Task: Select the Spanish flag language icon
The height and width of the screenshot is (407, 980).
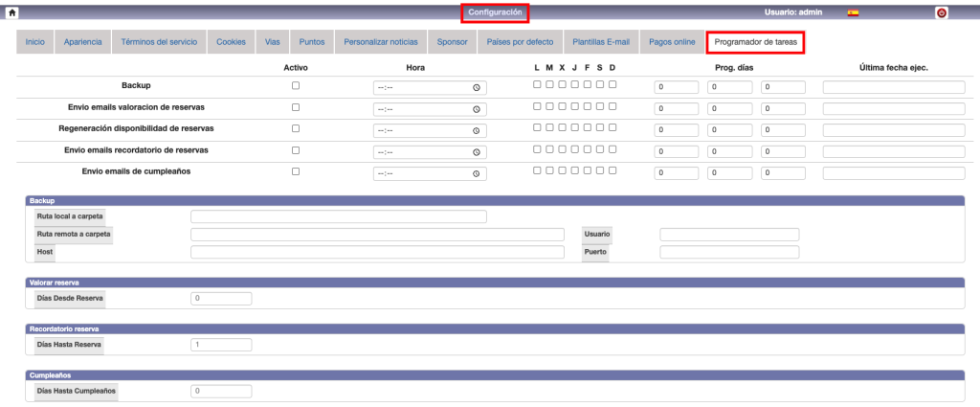Action: coord(853,12)
